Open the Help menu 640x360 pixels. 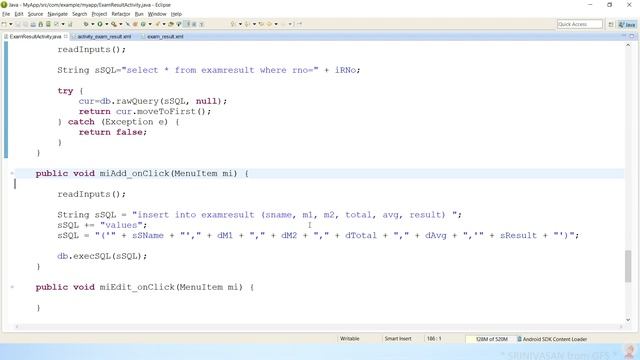176,14
